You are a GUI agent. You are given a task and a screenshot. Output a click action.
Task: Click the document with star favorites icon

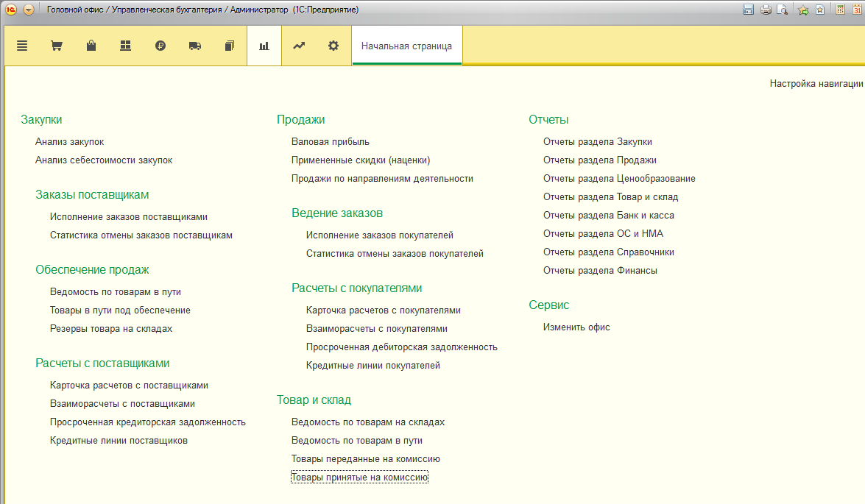[x=820, y=10]
